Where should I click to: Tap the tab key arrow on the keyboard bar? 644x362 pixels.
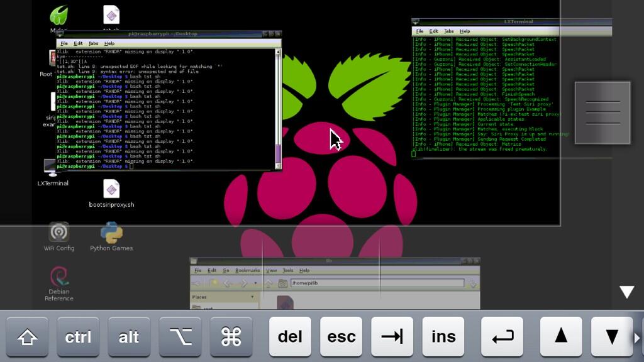(x=392, y=337)
